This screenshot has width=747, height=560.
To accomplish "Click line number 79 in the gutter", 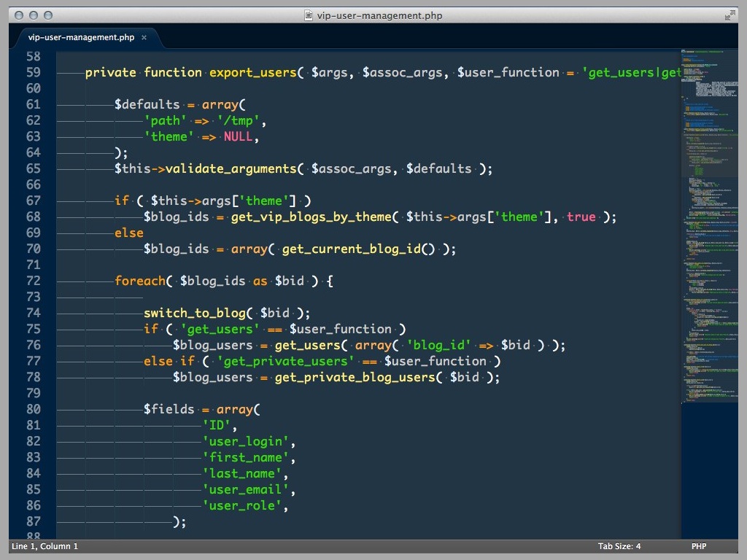I will pos(34,393).
